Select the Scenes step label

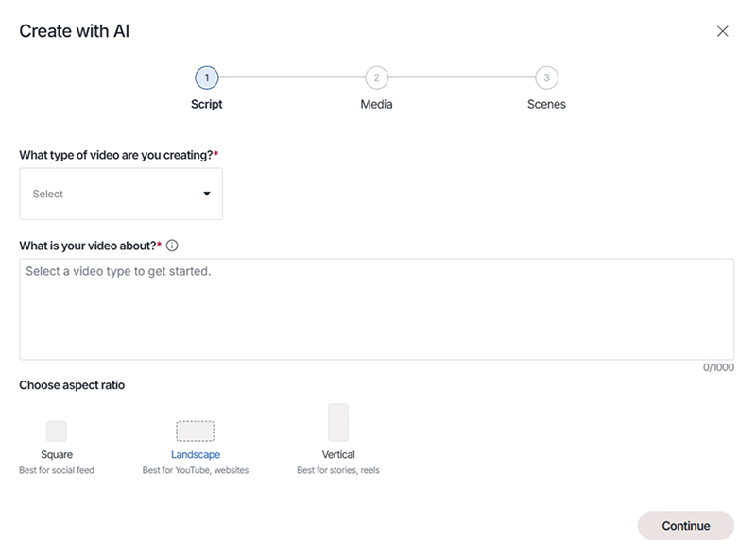pyautogui.click(x=546, y=104)
